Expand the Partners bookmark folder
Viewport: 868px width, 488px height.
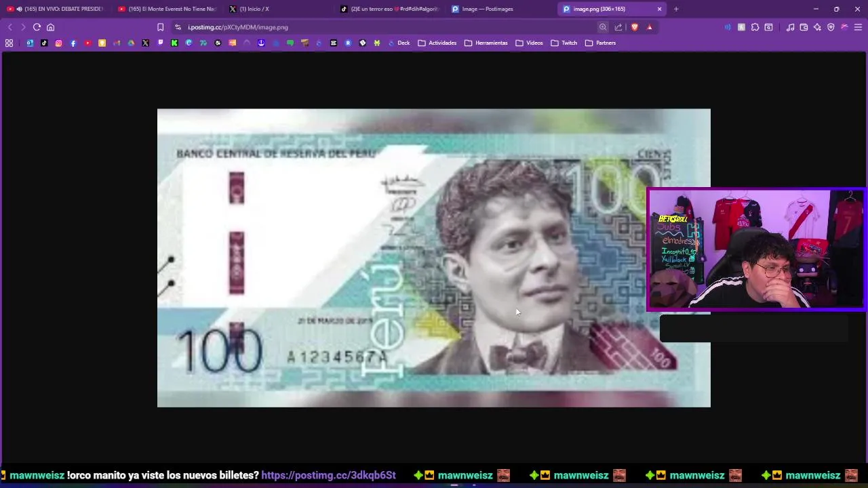[x=600, y=43]
